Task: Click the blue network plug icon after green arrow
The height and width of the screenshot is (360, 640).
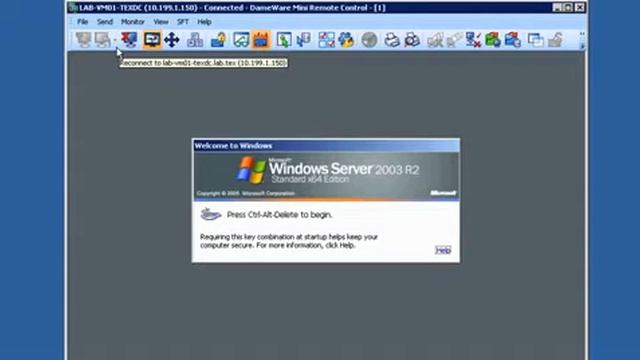Action: point(304,40)
